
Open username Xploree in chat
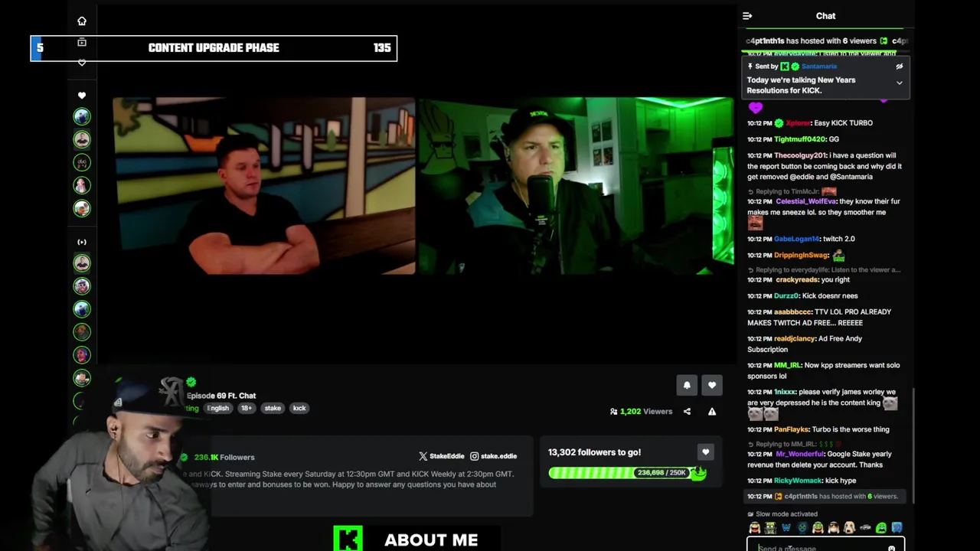798,123
